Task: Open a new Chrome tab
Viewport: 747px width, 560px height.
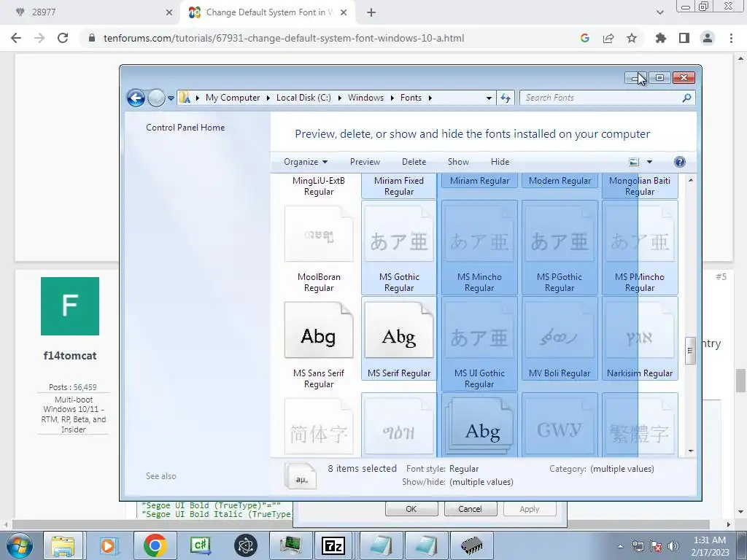Action: (x=371, y=12)
